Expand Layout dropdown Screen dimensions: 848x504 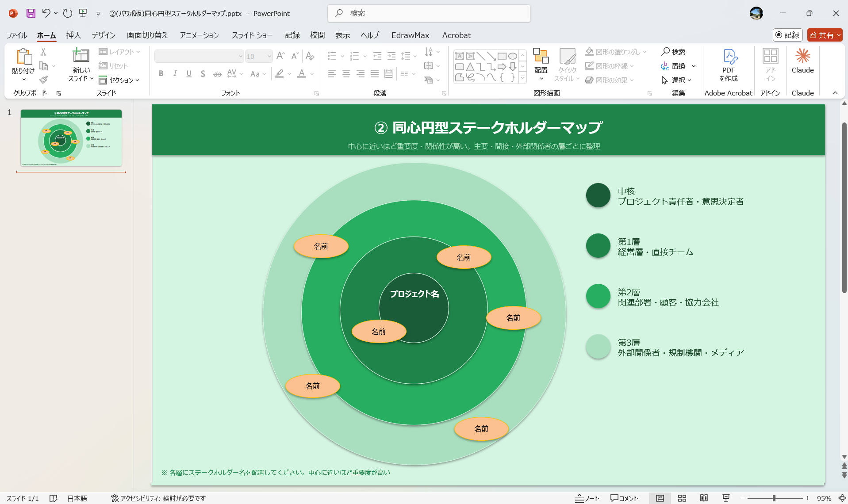coord(119,52)
